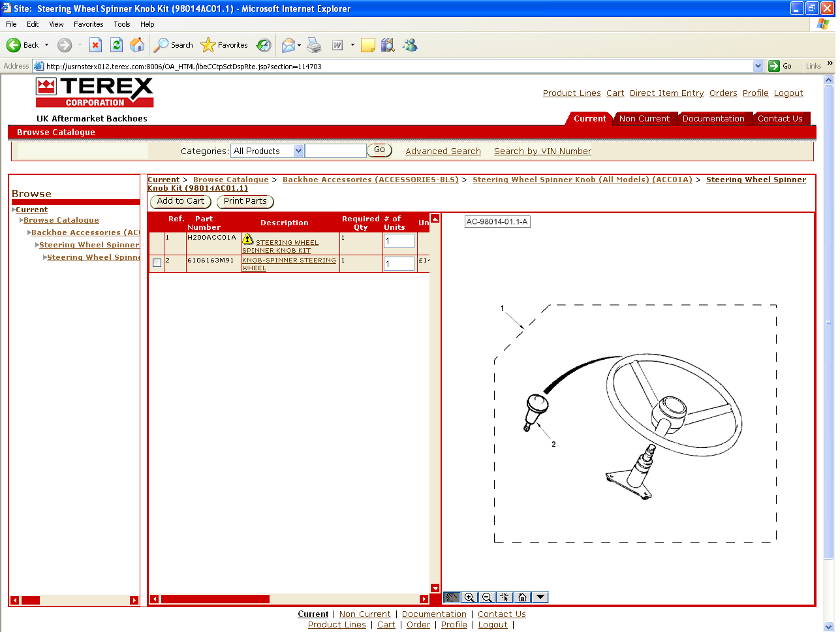Click the Mail envelope toolbar icon
Image resolution: width=840 pixels, height=632 pixels.
coord(288,45)
